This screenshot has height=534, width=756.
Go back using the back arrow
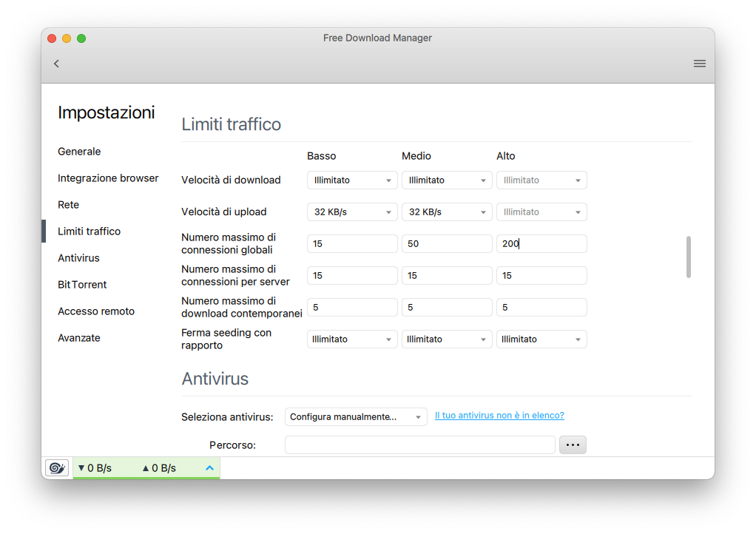coord(56,64)
